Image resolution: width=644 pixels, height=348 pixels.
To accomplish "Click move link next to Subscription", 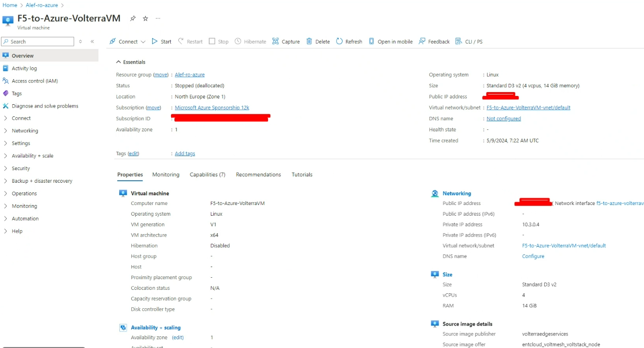I will click(153, 108).
